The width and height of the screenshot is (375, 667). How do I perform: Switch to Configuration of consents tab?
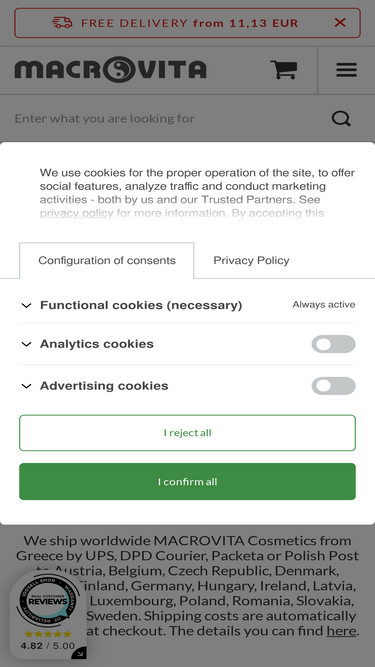(x=107, y=260)
